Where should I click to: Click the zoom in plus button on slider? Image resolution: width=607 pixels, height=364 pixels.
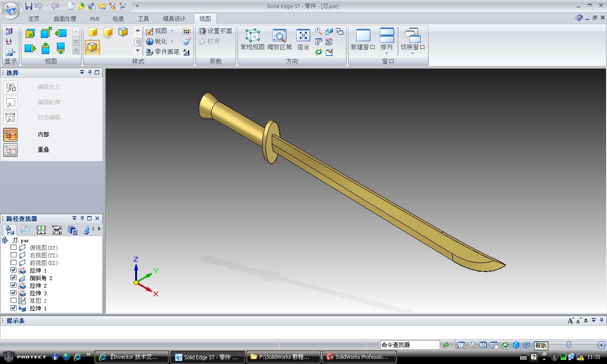[x=601, y=345]
